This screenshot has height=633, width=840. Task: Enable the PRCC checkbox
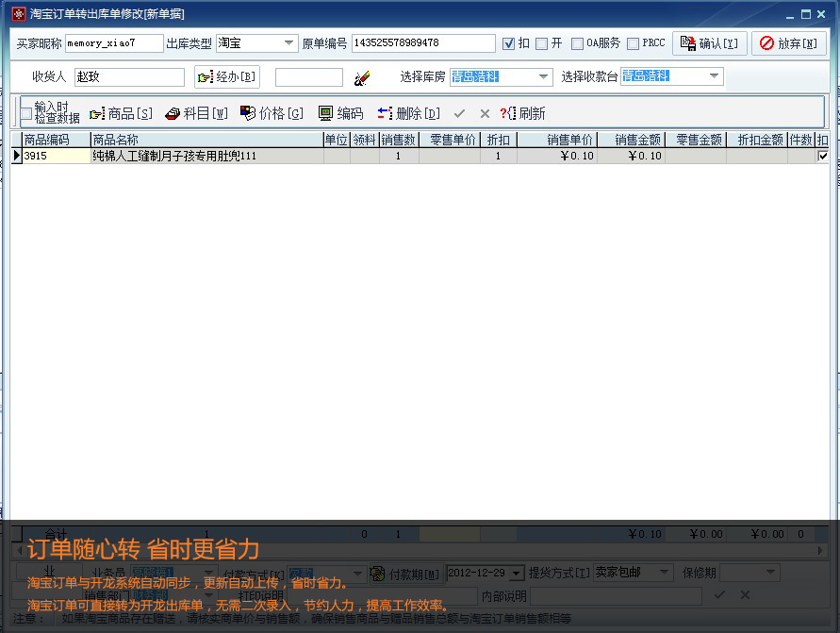tap(633, 43)
